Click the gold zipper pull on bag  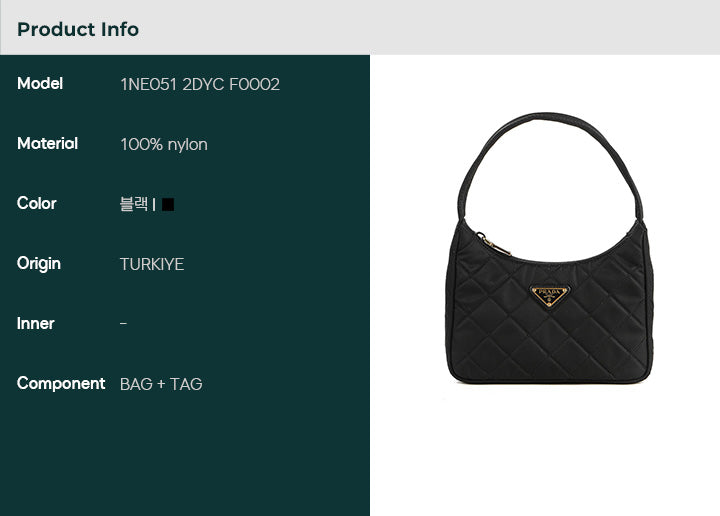coord(493,244)
